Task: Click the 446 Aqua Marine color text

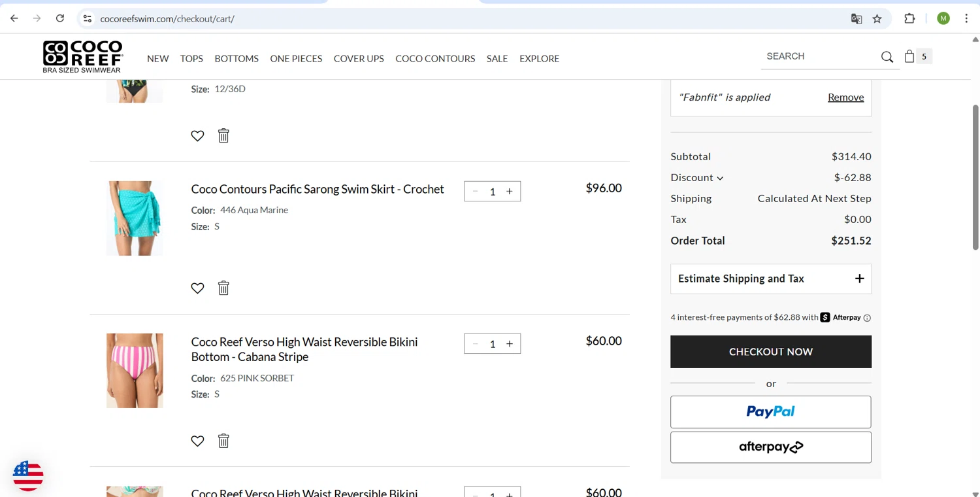Action: [x=254, y=210]
